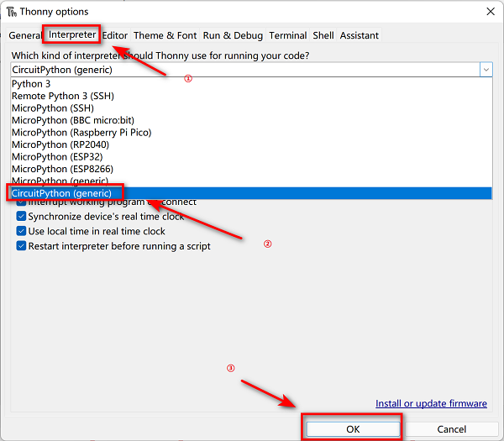Click the Thonny app icon in title bar

point(12,12)
